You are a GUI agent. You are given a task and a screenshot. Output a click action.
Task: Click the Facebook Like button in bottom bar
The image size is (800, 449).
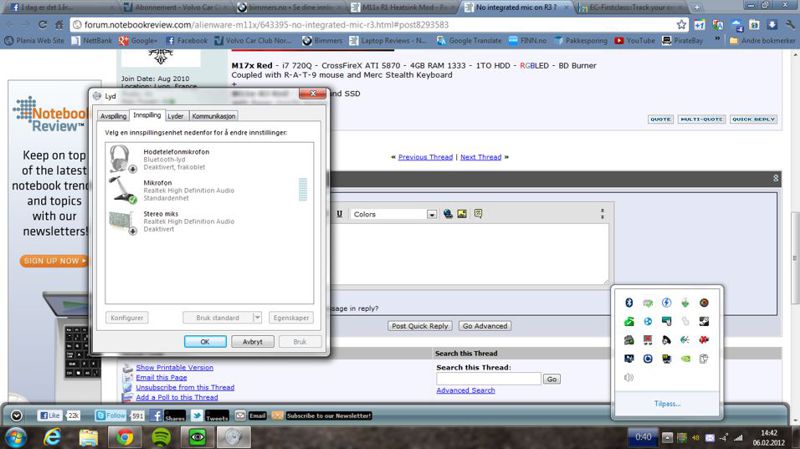52,416
